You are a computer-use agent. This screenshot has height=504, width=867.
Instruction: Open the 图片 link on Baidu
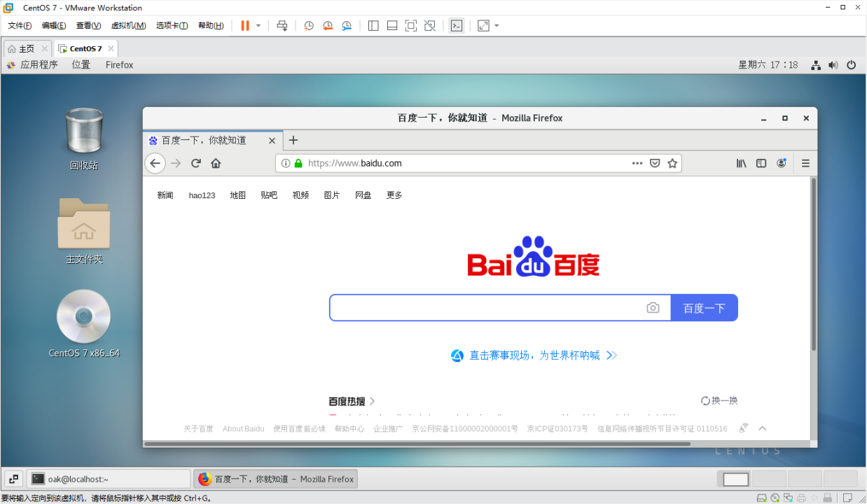(332, 195)
